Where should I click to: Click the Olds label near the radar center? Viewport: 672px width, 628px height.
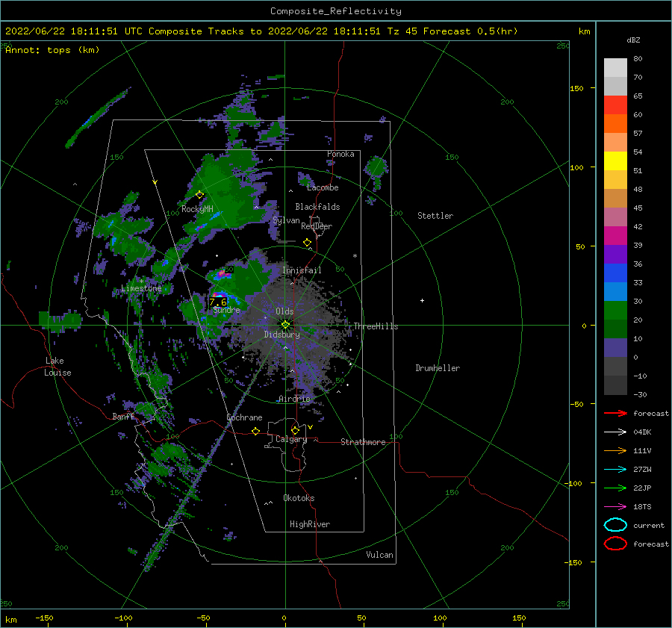coord(284,311)
